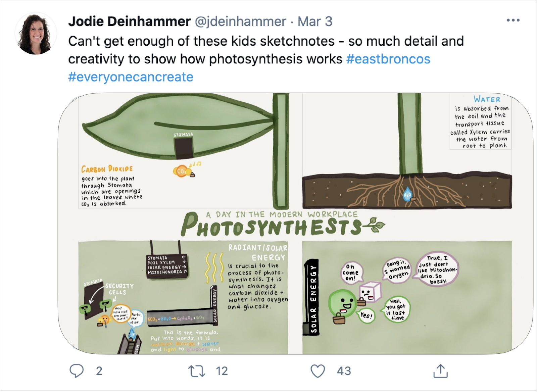
Task: Click the Jodie Deinhammer display name
Action: coord(130,21)
